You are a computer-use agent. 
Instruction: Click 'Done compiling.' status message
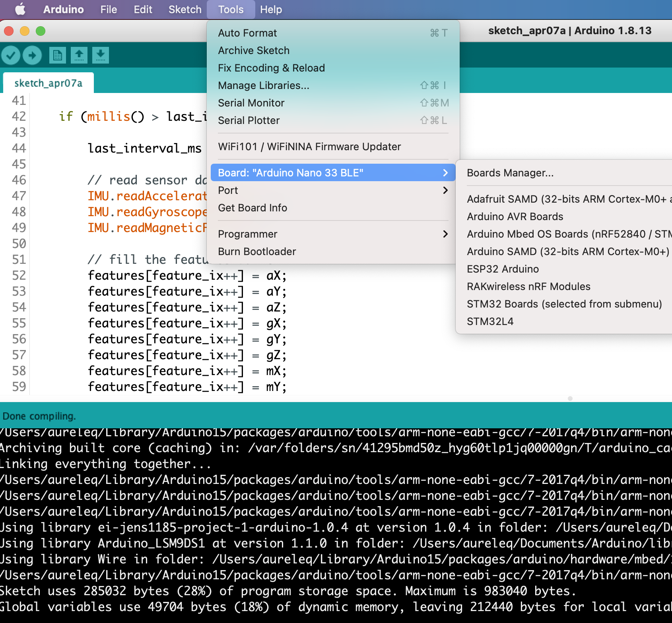39,416
